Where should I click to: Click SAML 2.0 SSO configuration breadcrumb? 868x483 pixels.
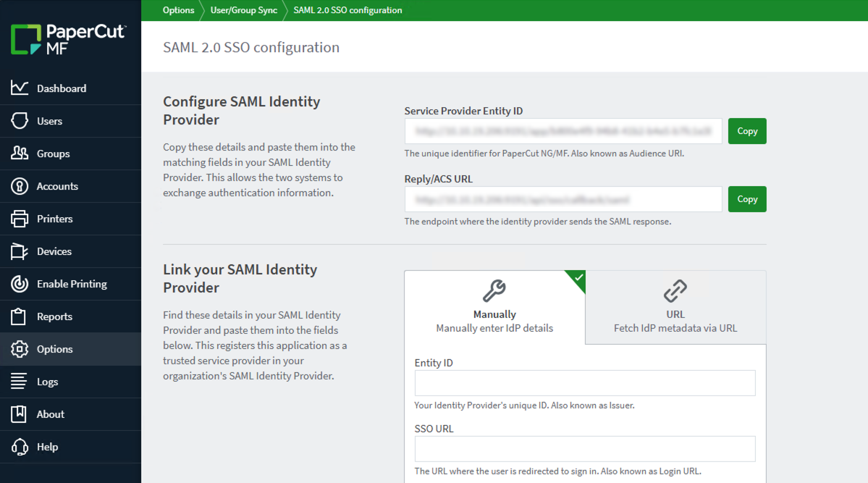pos(347,10)
